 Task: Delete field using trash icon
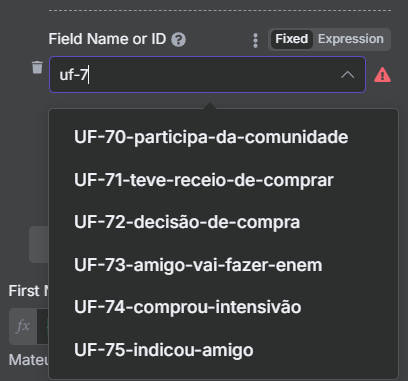pyautogui.click(x=37, y=67)
